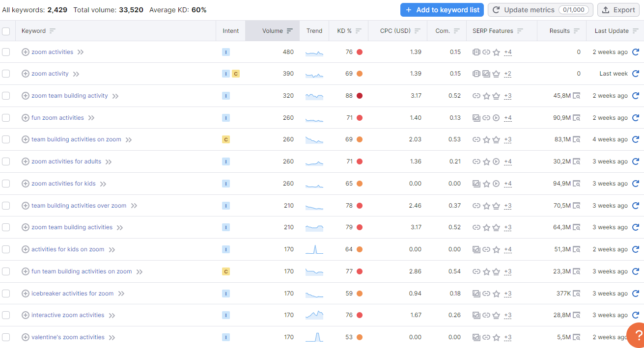644x348 pixels.
Task: Click the Update metrics button
Action: pos(540,10)
